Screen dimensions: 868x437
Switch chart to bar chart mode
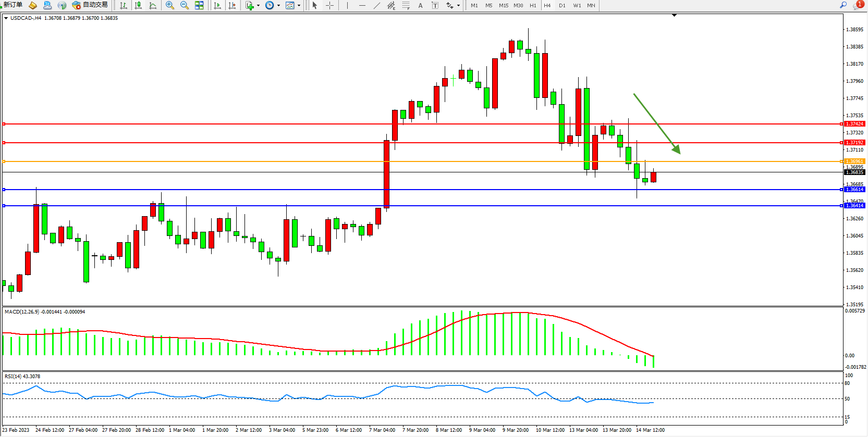pos(124,5)
